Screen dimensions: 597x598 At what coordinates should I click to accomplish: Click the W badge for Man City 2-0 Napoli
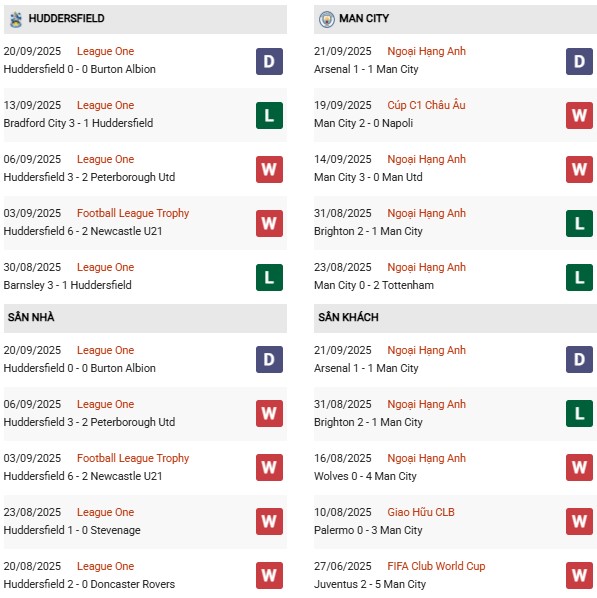point(579,115)
